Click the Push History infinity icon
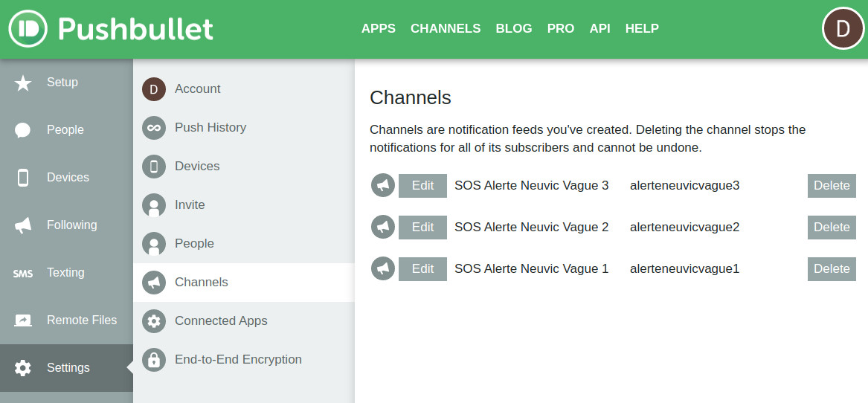Image resolution: width=868 pixels, height=403 pixels. coord(154,128)
